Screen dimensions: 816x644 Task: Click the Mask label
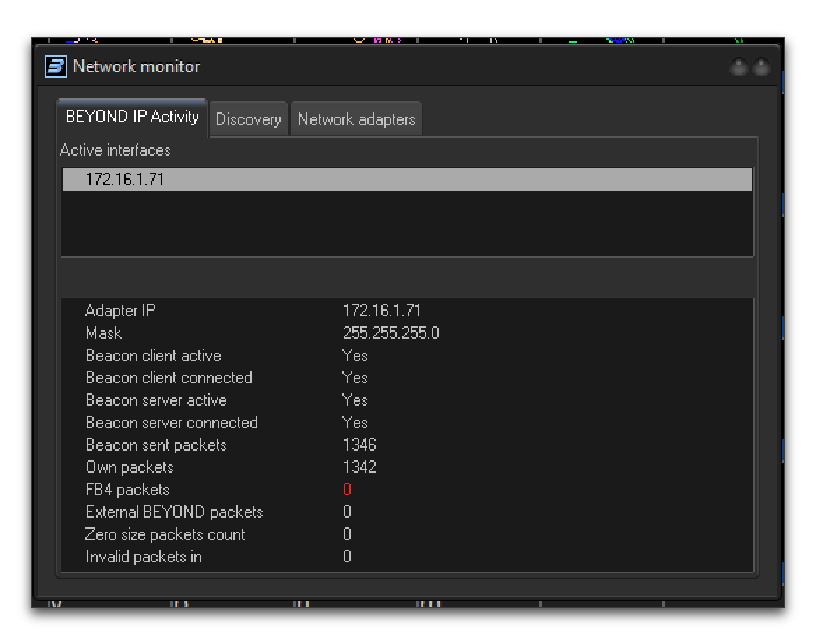point(103,333)
